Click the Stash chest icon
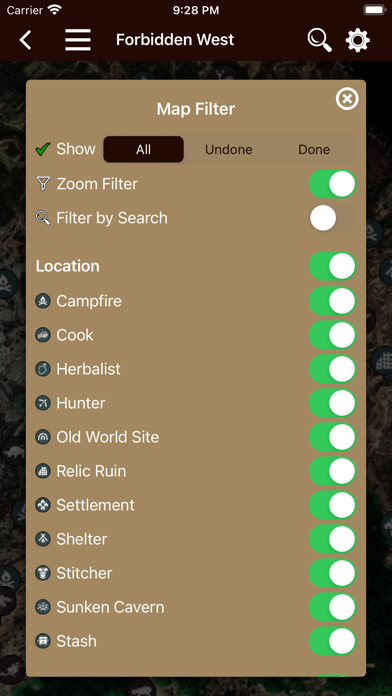This screenshot has width=392, height=696. pos(43,641)
